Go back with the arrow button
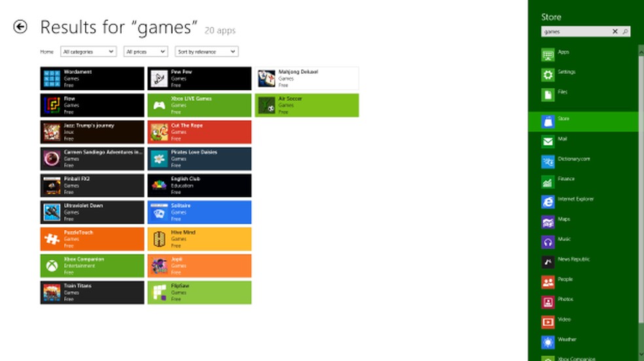Image resolution: width=644 pixels, height=361 pixels. 20,27
